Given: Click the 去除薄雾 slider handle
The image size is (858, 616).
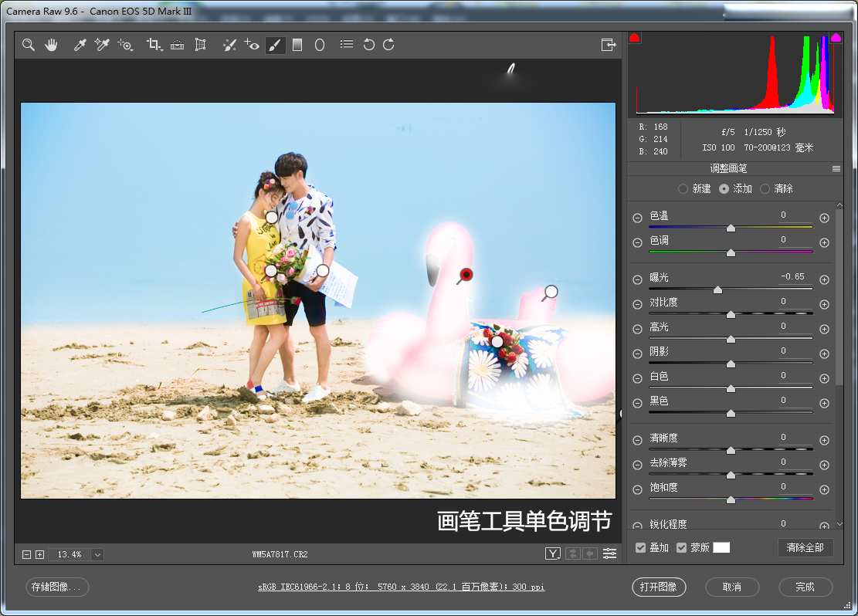Looking at the screenshot, I should (x=731, y=475).
